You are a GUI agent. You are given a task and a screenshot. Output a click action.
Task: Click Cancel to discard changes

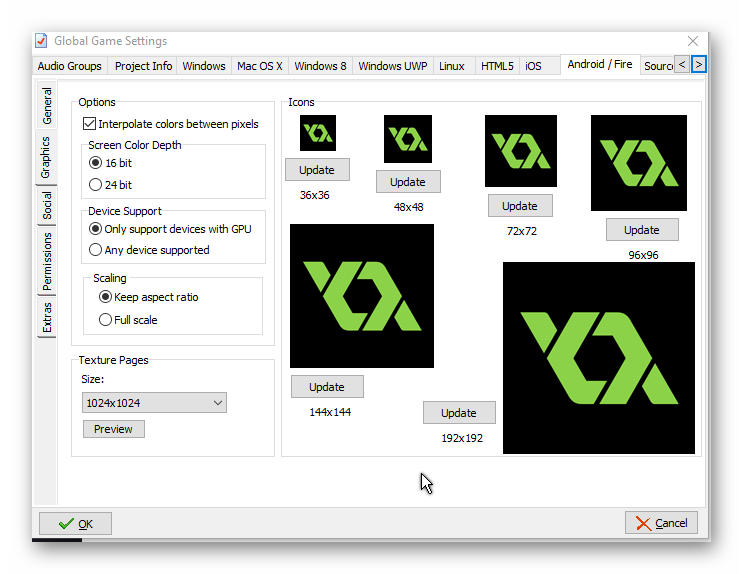(661, 523)
